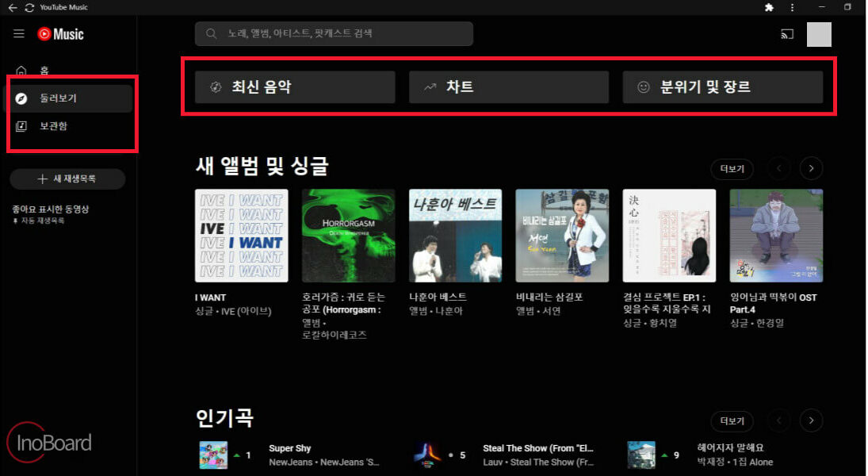Screen dimensions: 868x476
Task: Open the 차트 category
Action: coord(509,87)
